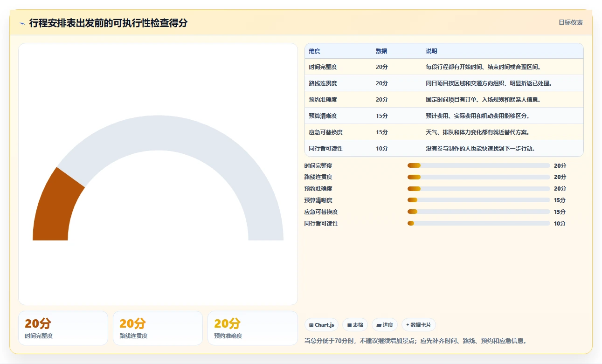Click the 同行者可读性 progress bar
This screenshot has width=602, height=364.
[479, 223]
